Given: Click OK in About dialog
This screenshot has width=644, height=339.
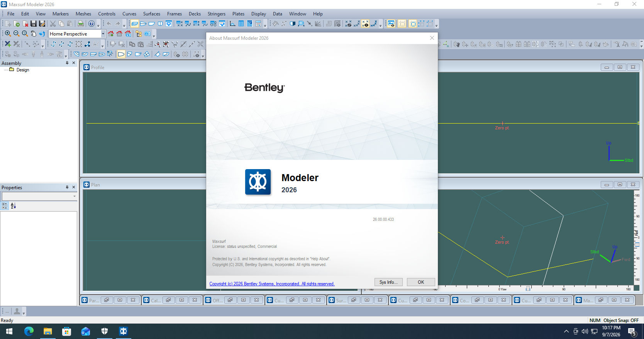Looking at the screenshot, I should (421, 282).
